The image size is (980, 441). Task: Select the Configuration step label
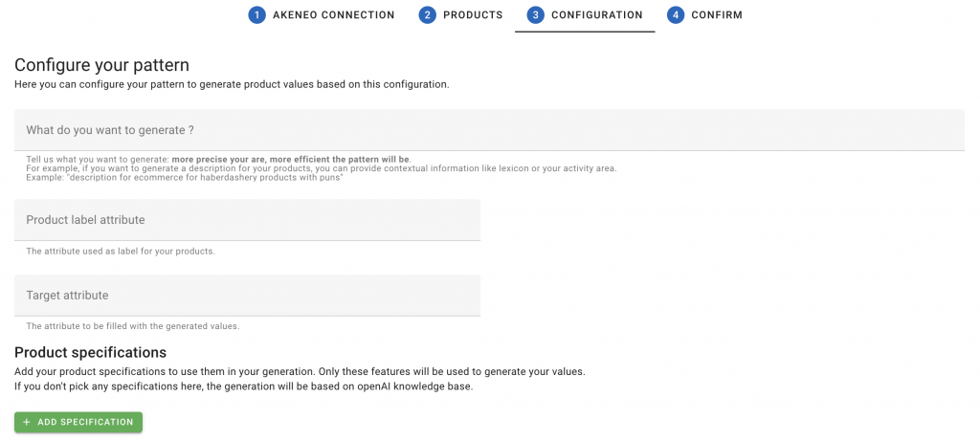(597, 15)
